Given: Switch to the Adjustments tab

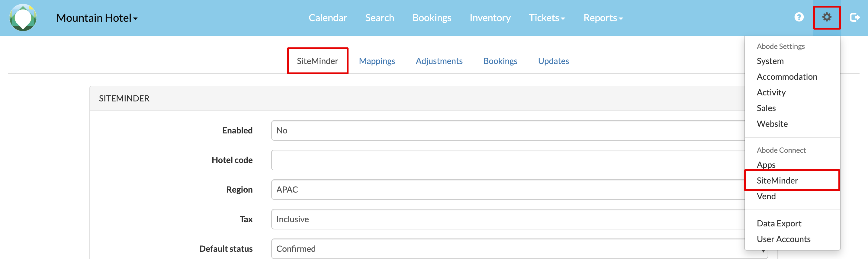Looking at the screenshot, I should pyautogui.click(x=439, y=61).
